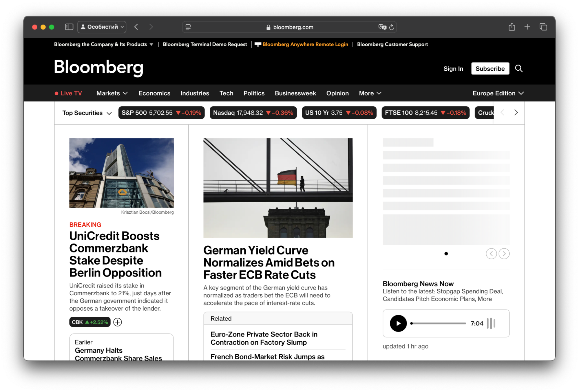Click the add button next to CBK
The height and width of the screenshot is (392, 579).
tap(118, 323)
